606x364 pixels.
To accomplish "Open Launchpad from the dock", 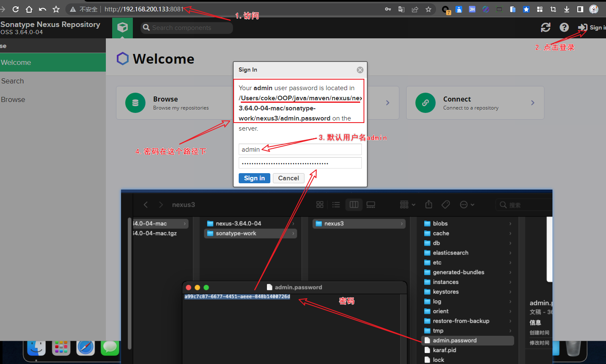I will (61, 347).
